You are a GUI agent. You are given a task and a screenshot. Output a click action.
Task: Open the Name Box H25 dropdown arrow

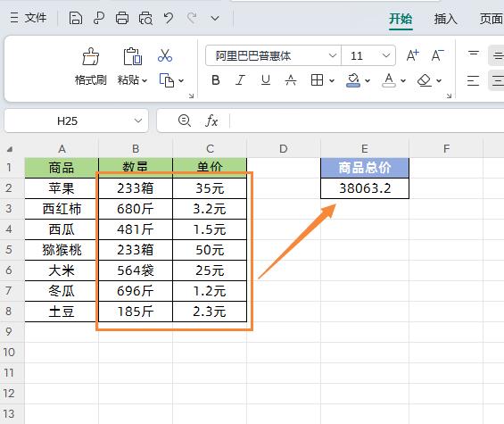point(138,121)
